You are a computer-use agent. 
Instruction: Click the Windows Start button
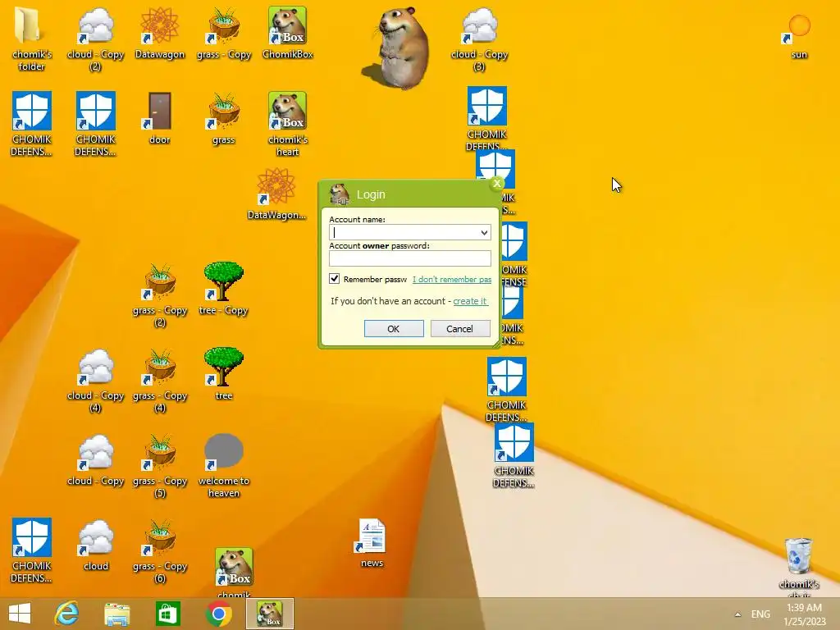point(20,614)
